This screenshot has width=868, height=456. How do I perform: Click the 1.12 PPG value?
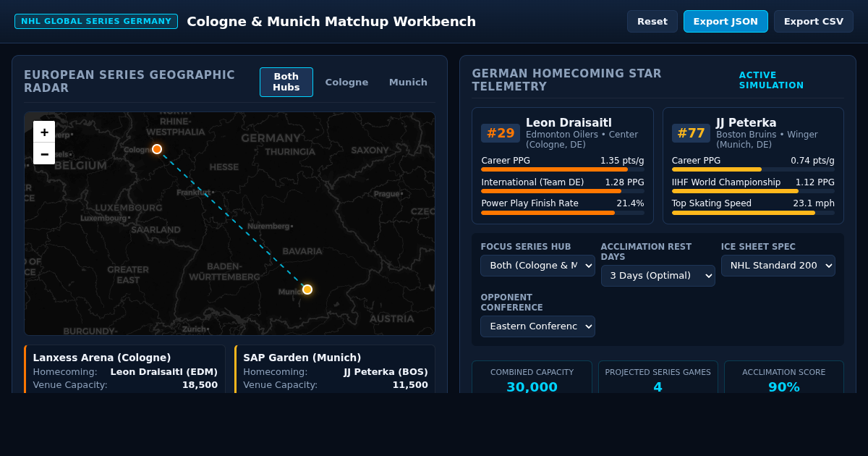[x=815, y=182]
